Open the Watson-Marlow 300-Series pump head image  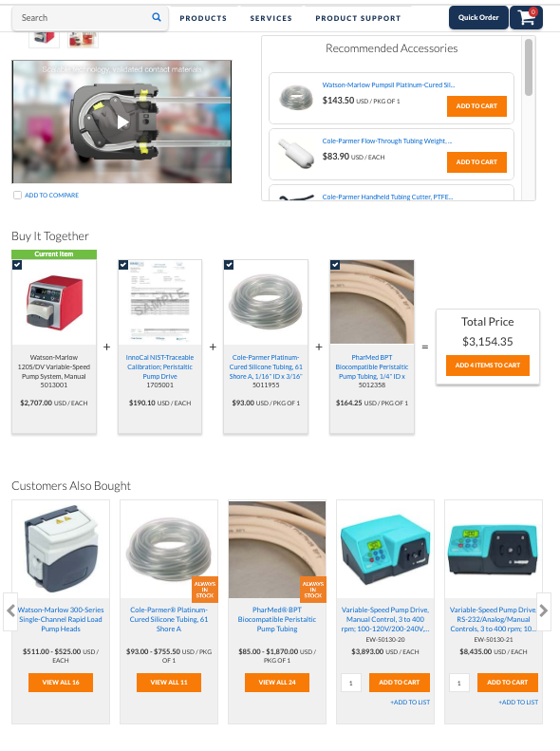(61, 549)
